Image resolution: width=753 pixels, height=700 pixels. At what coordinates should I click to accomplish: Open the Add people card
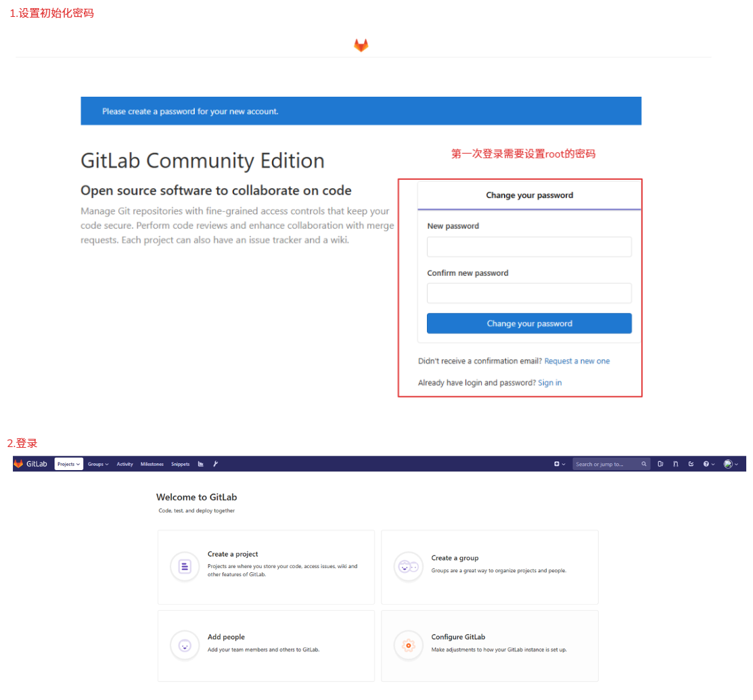pyautogui.click(x=266, y=646)
